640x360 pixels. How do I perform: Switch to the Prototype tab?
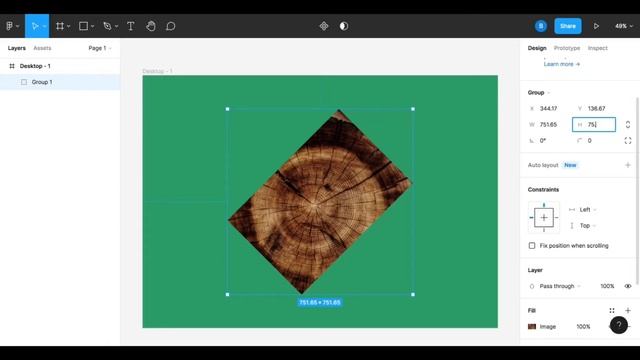pos(567,48)
